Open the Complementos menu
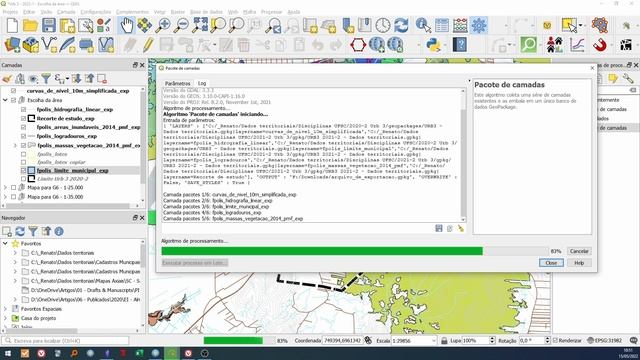 click(x=132, y=12)
